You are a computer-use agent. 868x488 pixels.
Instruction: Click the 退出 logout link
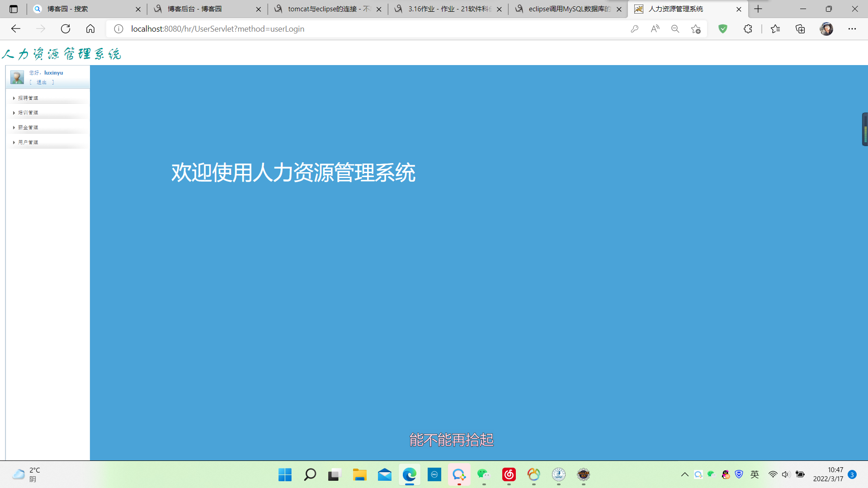pyautogui.click(x=42, y=82)
